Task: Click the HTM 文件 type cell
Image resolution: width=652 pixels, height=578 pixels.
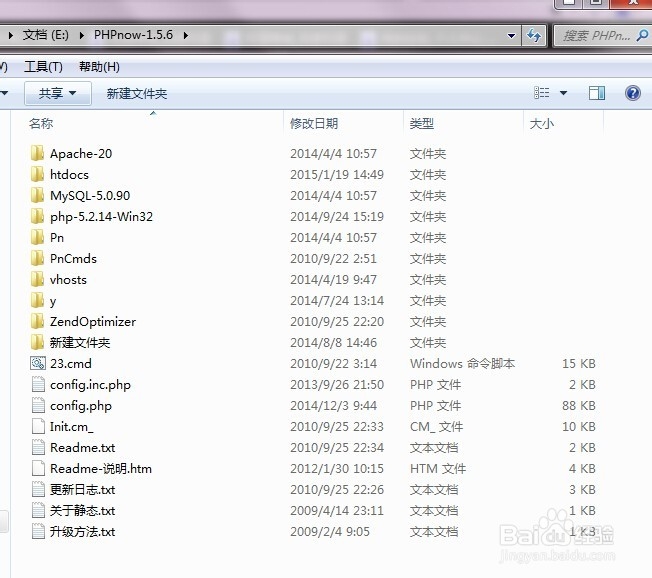Action: (438, 469)
